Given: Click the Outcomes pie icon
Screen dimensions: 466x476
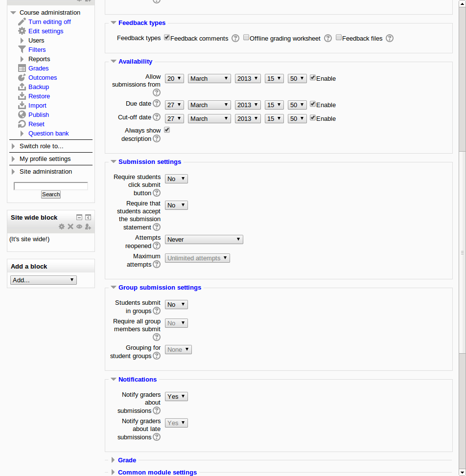Looking at the screenshot, I should pos(22,77).
